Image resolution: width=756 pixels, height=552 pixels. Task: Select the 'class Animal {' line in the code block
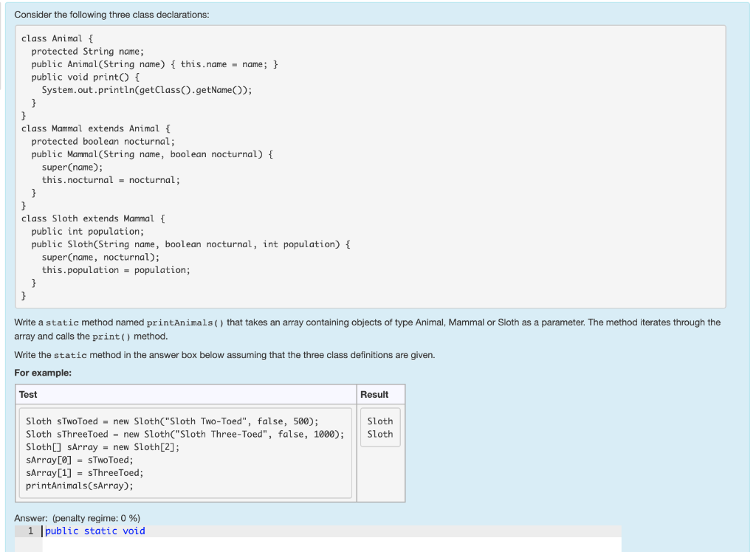click(x=57, y=38)
